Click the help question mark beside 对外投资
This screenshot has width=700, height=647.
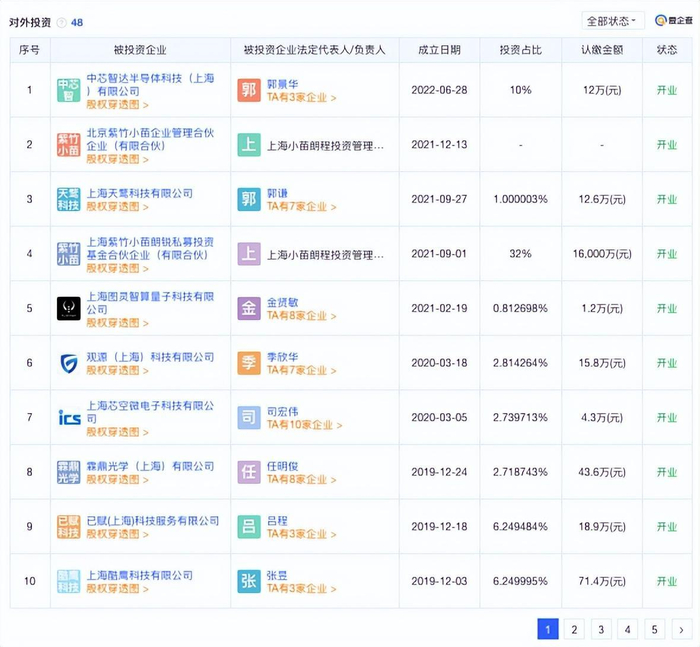click(x=62, y=21)
